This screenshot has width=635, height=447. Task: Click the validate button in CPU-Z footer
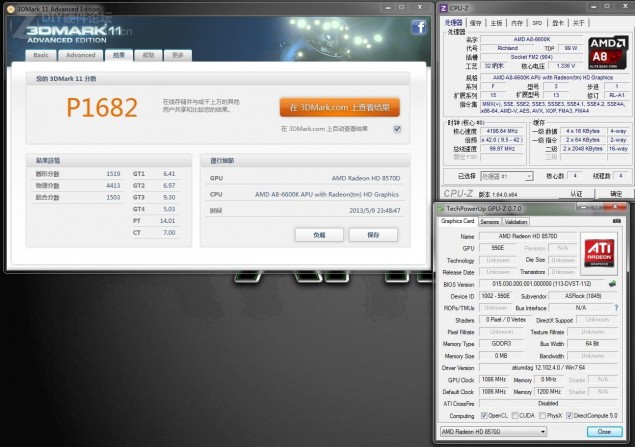pos(576,194)
